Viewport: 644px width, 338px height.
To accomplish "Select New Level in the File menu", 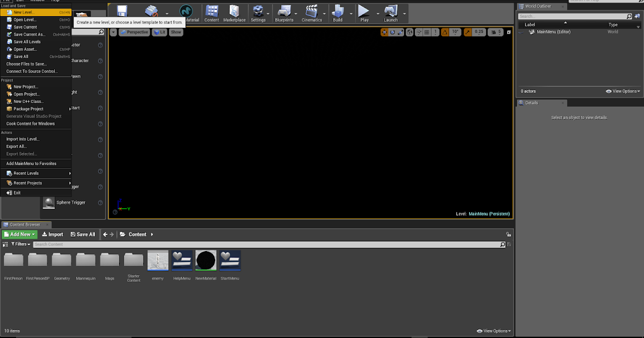I will (26, 12).
